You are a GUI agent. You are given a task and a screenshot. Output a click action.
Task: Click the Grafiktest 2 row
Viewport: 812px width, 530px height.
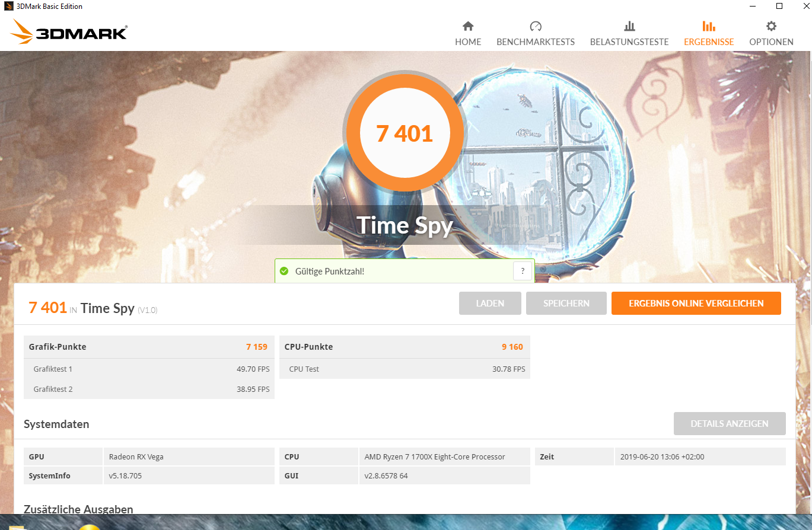149,389
